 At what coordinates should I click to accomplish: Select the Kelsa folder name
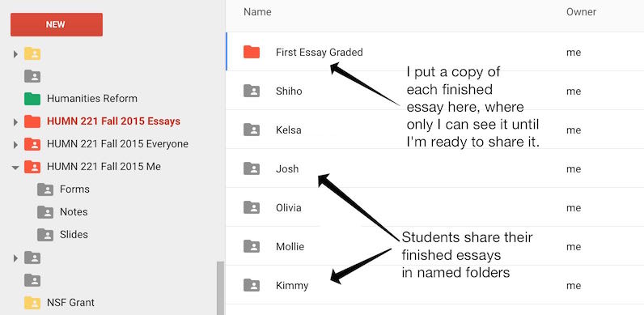pos(288,130)
